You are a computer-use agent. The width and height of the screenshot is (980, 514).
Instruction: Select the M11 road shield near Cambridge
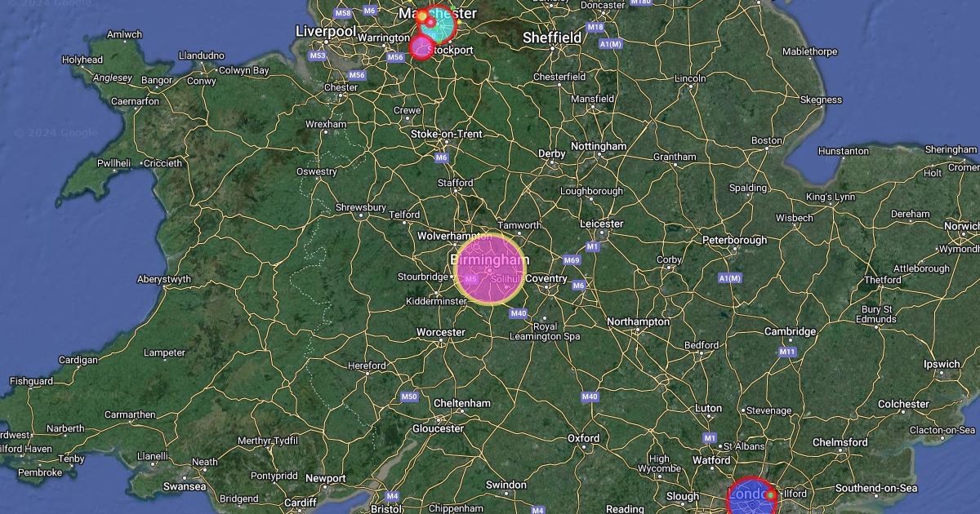coord(787,352)
